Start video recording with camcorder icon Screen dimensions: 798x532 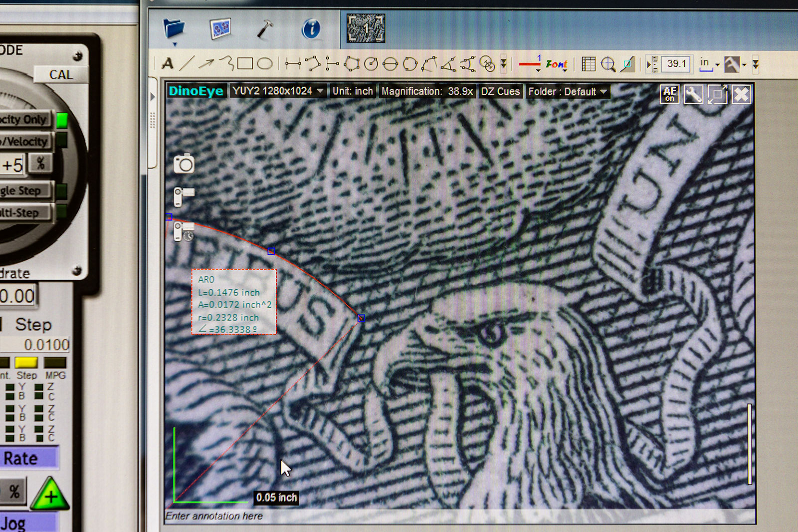(x=184, y=196)
